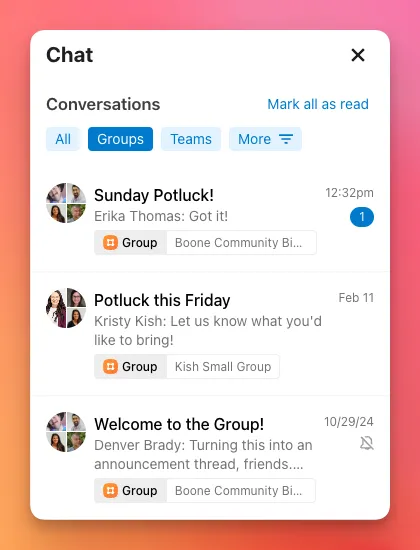Select the All filter tab
Image resolution: width=420 pixels, height=550 pixels.
click(x=63, y=139)
